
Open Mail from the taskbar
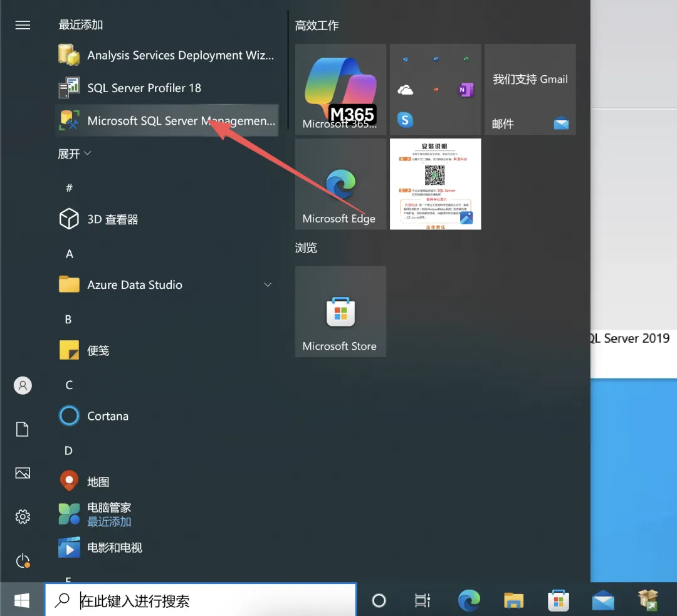coord(603,600)
